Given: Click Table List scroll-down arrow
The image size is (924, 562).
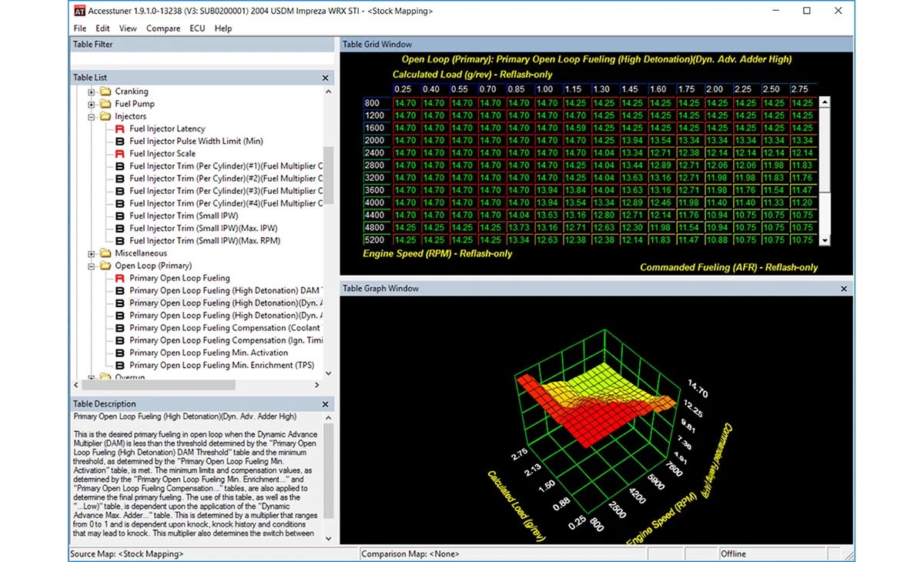Looking at the screenshot, I should tap(329, 373).
